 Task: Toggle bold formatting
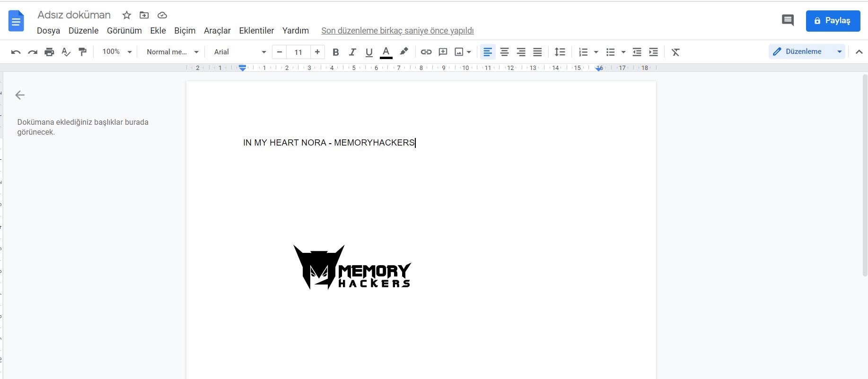click(336, 52)
